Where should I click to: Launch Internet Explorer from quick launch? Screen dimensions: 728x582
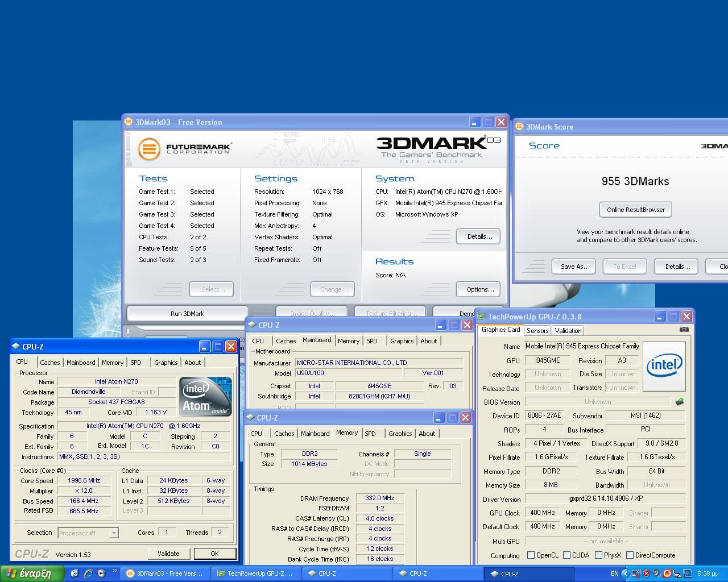[x=88, y=573]
